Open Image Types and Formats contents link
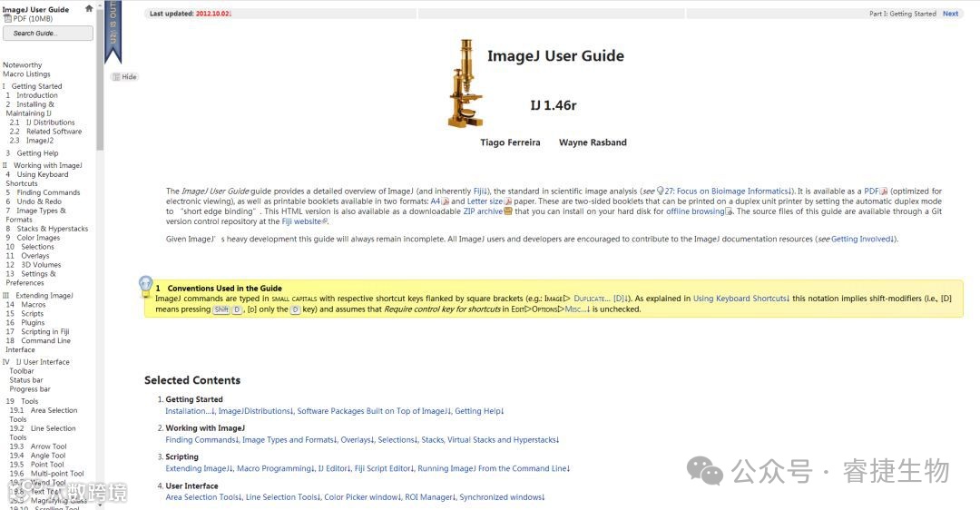The height and width of the screenshot is (510, 980). click(x=289, y=440)
